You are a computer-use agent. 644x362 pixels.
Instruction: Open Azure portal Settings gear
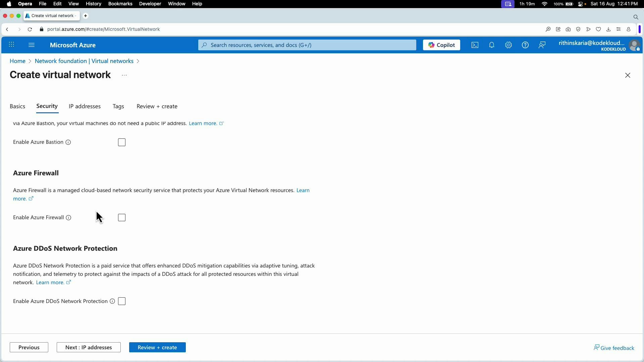click(508, 45)
